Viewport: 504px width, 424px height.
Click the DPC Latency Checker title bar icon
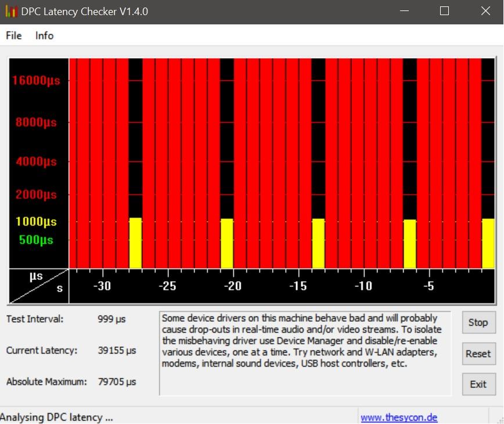pos(11,11)
